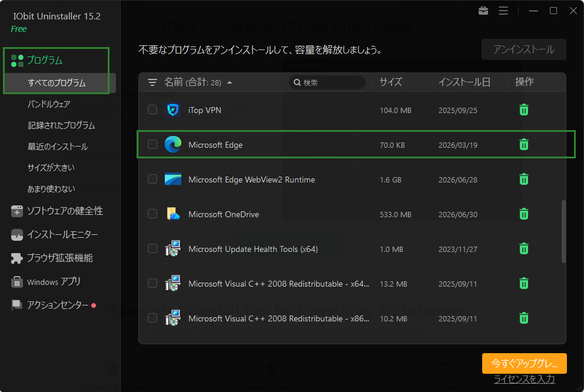This screenshot has width=584, height=392.
Task: Select the Visual C++ 2008 x86 checkbox
Action: pyautogui.click(x=152, y=318)
